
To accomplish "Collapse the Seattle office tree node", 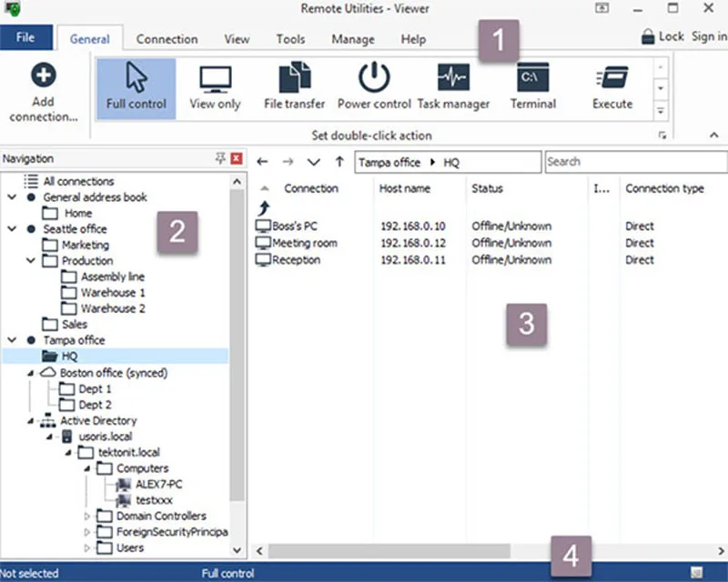I will pos(12,229).
